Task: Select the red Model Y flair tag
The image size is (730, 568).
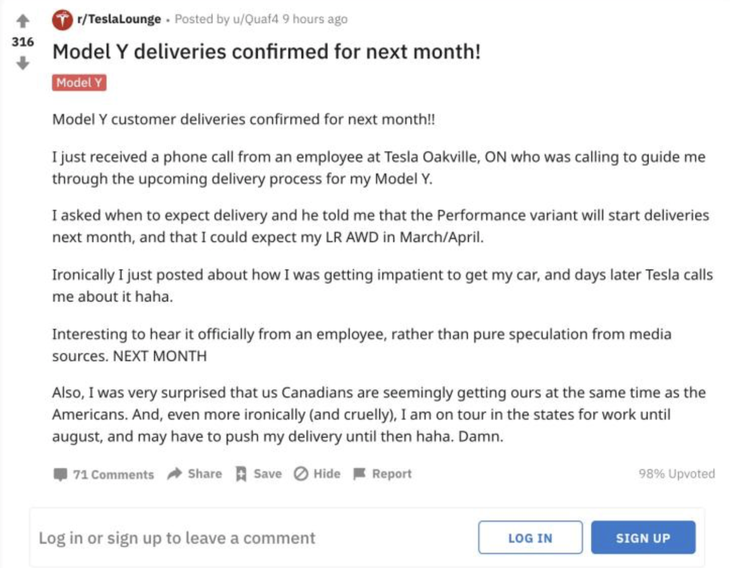Action: pyautogui.click(x=79, y=83)
